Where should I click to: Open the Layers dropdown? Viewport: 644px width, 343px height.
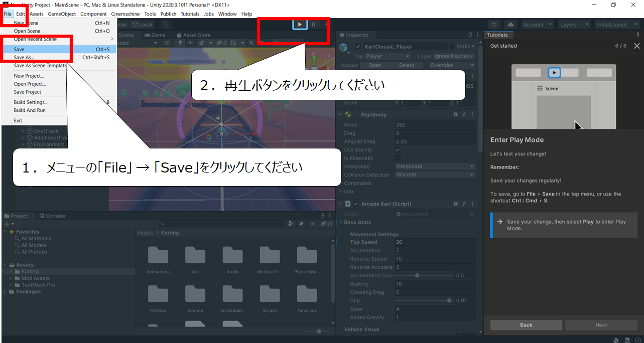point(574,25)
